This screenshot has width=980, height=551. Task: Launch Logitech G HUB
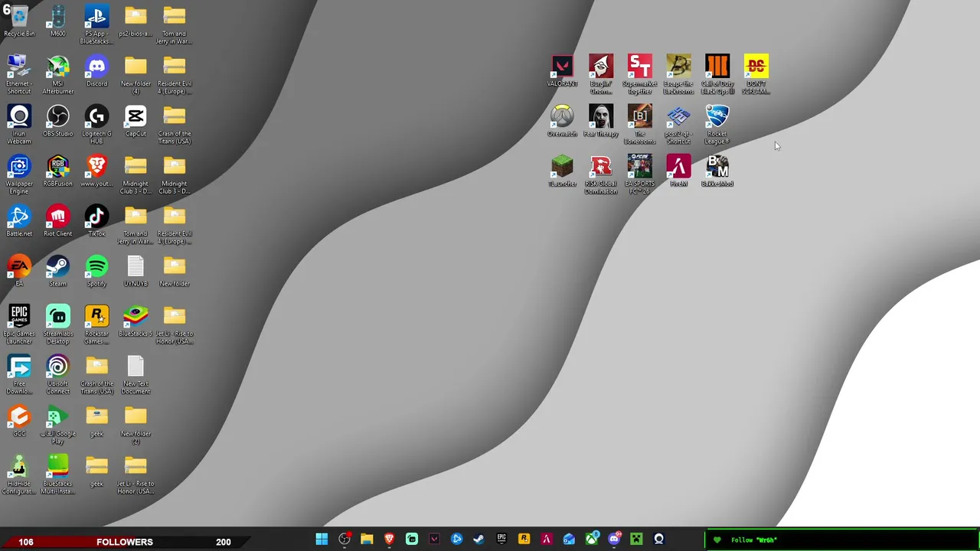[x=96, y=124]
